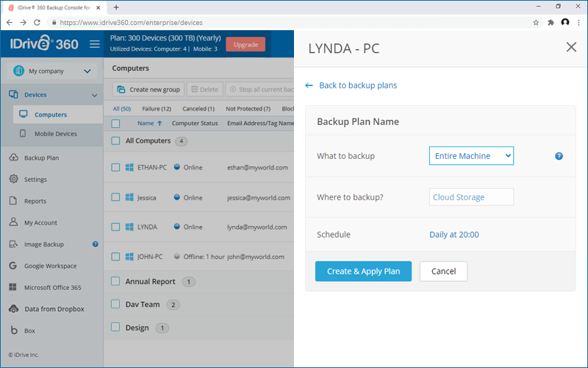The height and width of the screenshot is (368, 588).
Task: Click the Upgrade button
Action: pyautogui.click(x=245, y=44)
